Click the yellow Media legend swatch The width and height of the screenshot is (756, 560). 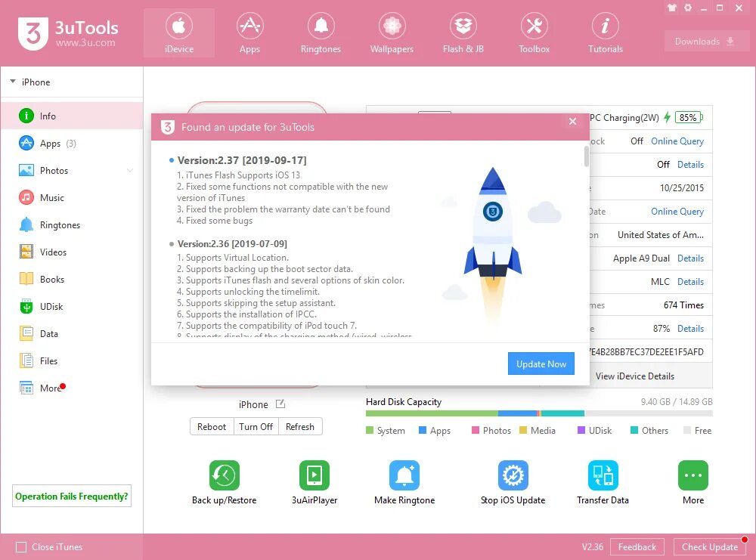pyautogui.click(x=523, y=430)
